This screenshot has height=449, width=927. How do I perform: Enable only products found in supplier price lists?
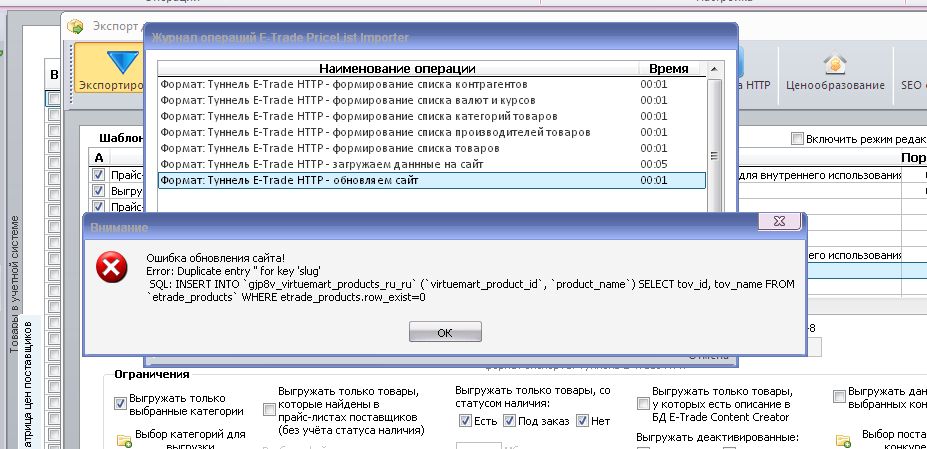269,409
